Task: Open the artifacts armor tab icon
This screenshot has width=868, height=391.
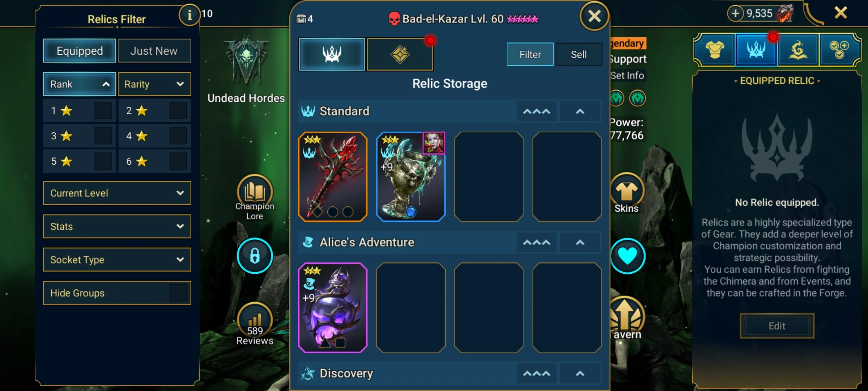Action: [715, 50]
